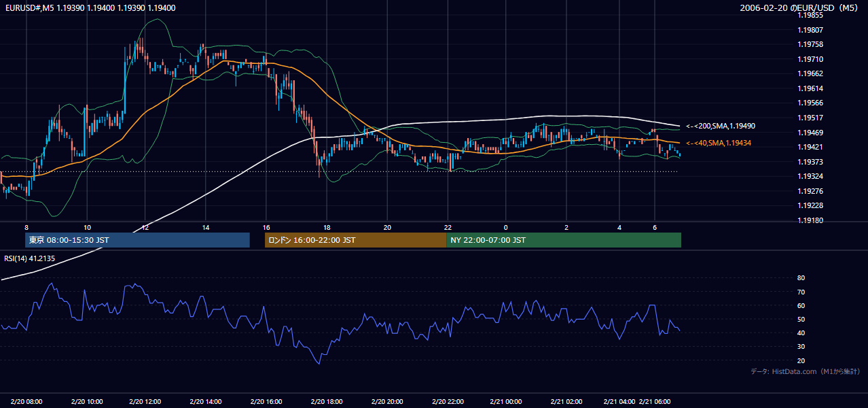Screen dimensions: 868x408
Task: Click price axis value 1.19469
Action: click(810, 133)
